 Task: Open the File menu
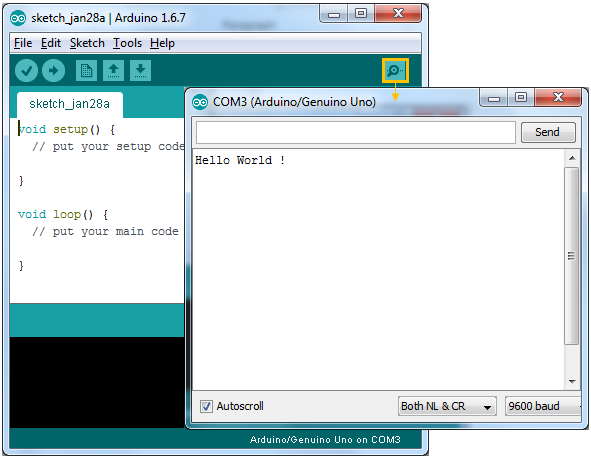pos(23,43)
